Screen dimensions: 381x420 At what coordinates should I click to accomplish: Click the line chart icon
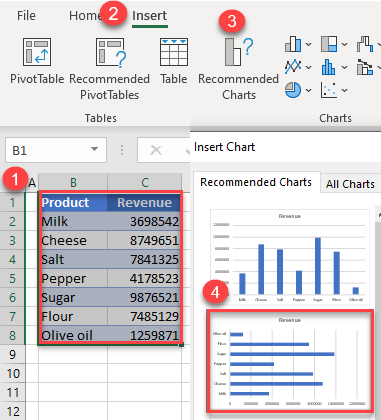coord(293,67)
